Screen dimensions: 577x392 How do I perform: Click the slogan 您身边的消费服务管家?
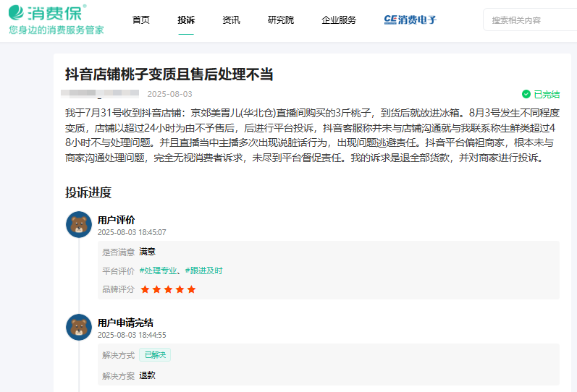[x=56, y=30]
